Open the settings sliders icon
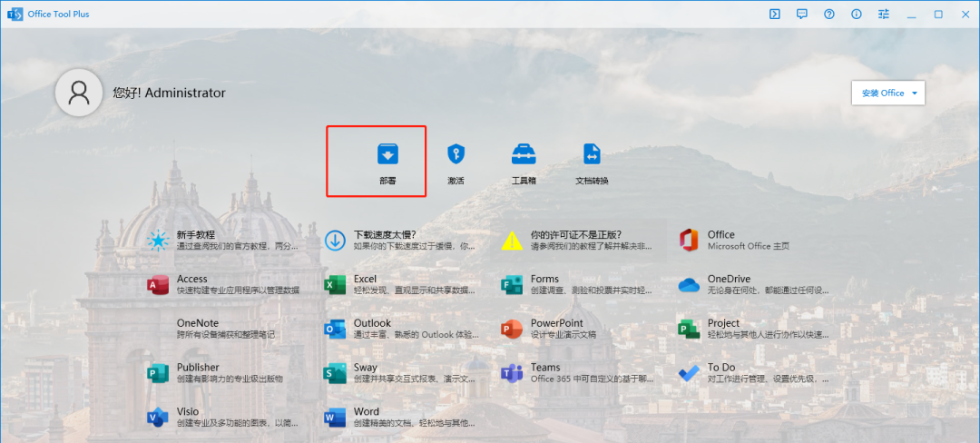980x443 pixels. [x=884, y=15]
